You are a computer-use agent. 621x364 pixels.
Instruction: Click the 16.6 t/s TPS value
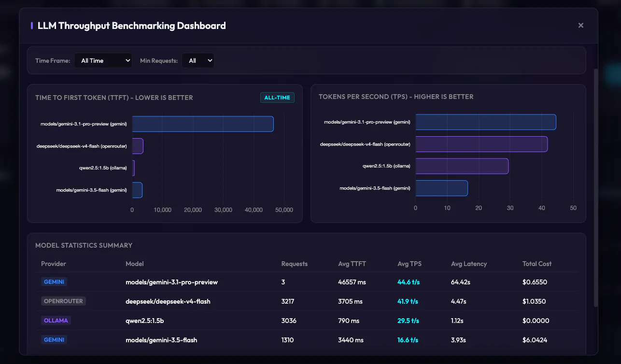click(408, 340)
